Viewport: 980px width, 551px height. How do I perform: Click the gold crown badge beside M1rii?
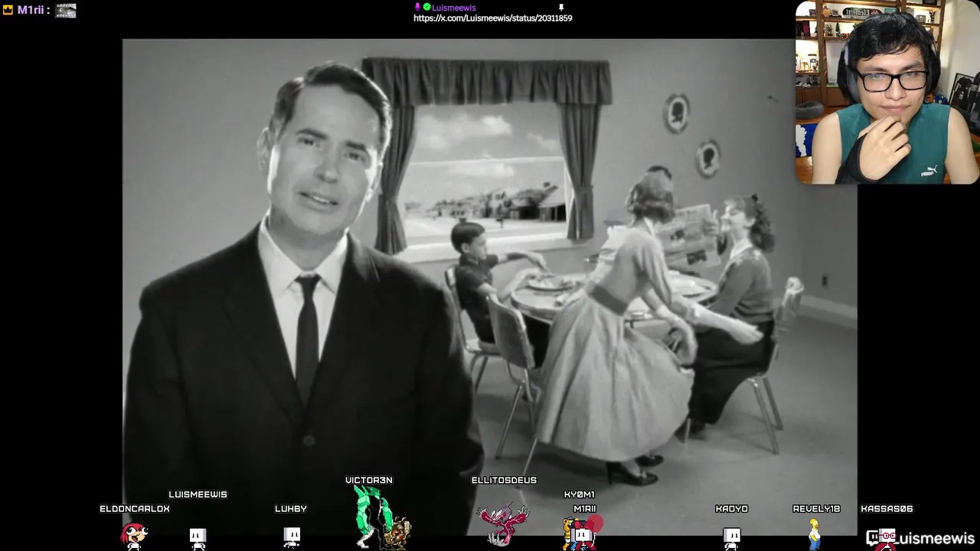pos(8,10)
